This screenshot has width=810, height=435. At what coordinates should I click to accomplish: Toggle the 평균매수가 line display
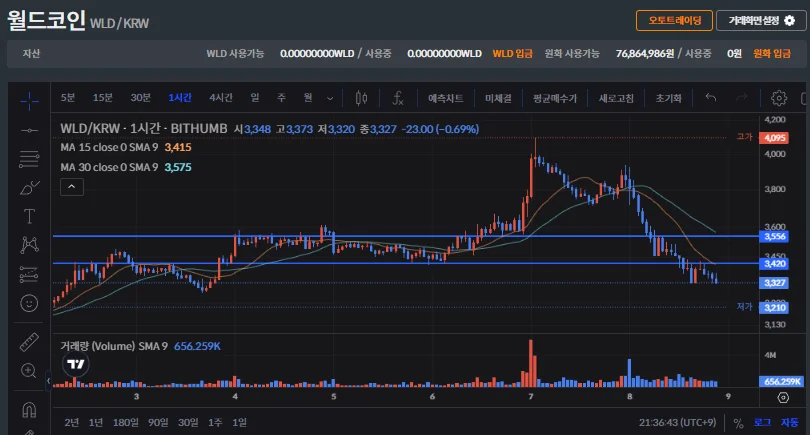tap(555, 98)
